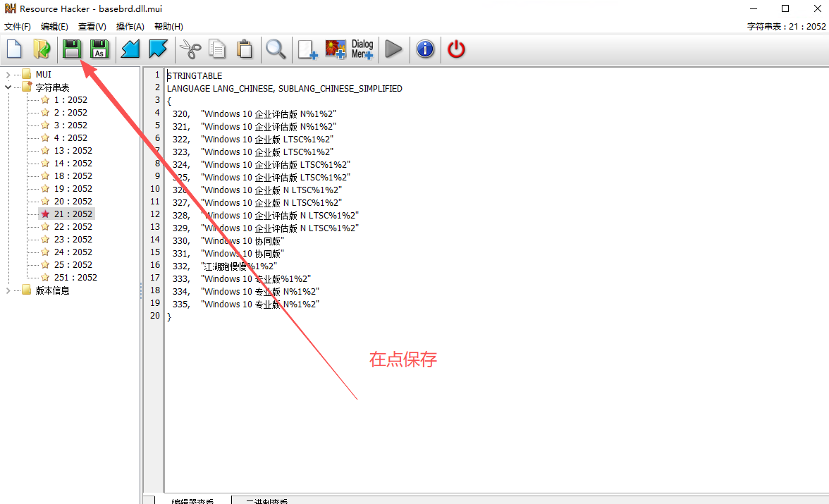Click the Add image resource icon
829x504 pixels.
[336, 49]
